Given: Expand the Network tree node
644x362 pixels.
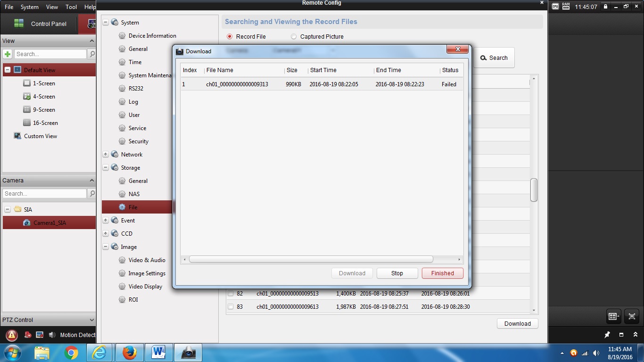Looking at the screenshot, I should [106, 155].
